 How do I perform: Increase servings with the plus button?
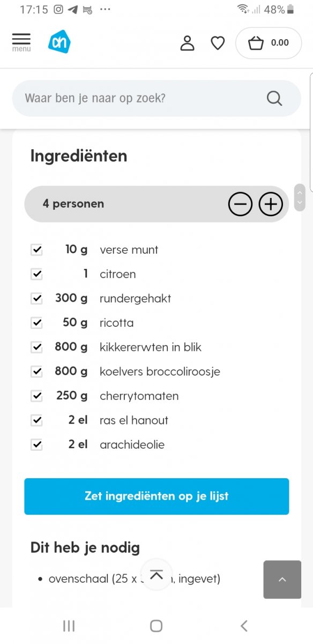[x=271, y=204]
